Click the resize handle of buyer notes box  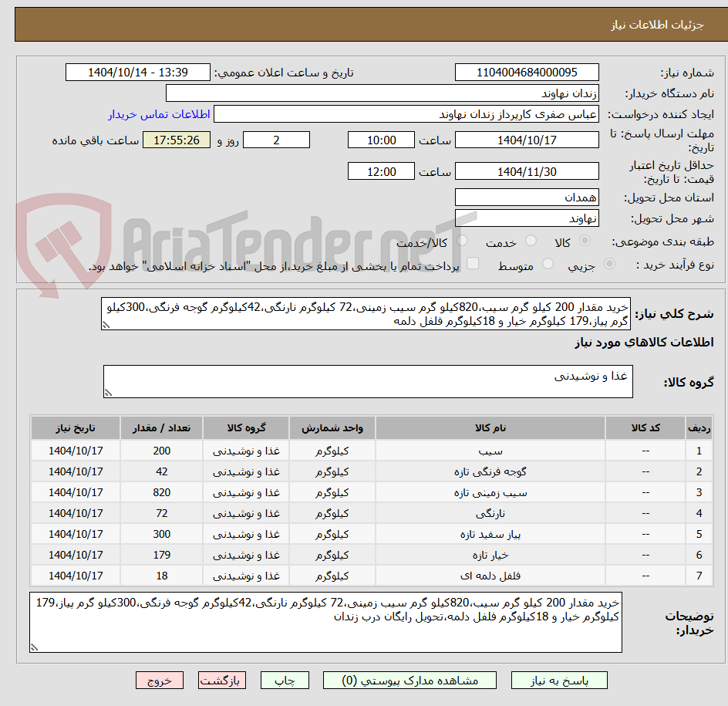click(x=35, y=647)
